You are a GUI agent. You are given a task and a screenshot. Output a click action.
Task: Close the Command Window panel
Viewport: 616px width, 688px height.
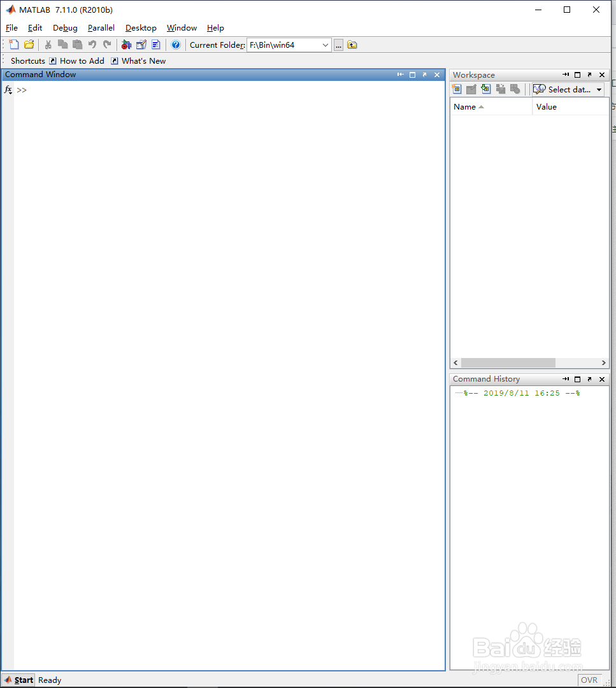tap(437, 75)
